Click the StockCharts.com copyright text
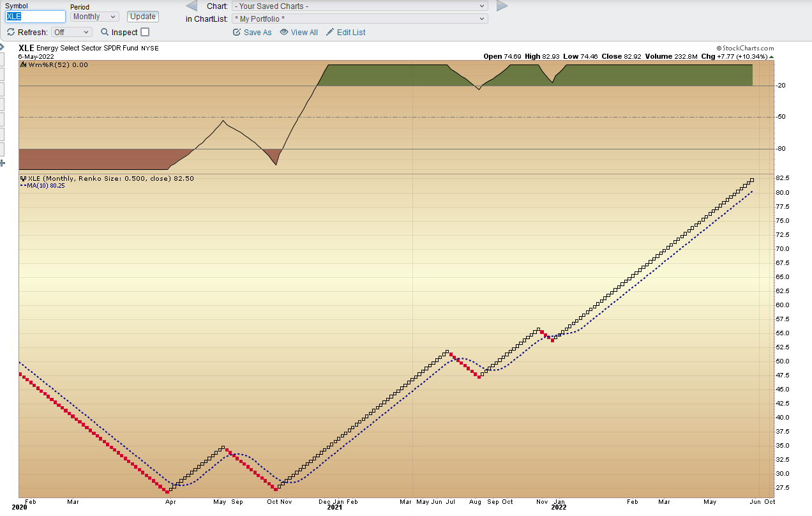The image size is (812, 516). coord(745,48)
